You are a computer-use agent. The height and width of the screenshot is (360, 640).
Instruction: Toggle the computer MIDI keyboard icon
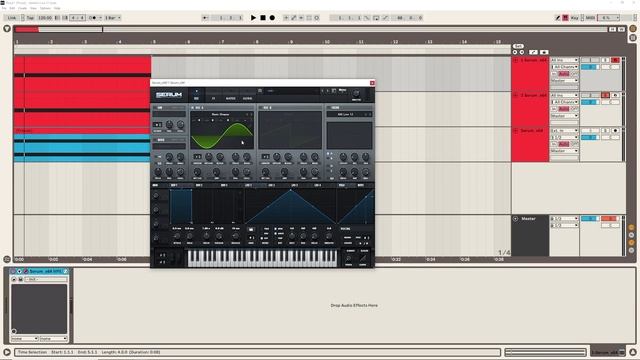point(565,18)
